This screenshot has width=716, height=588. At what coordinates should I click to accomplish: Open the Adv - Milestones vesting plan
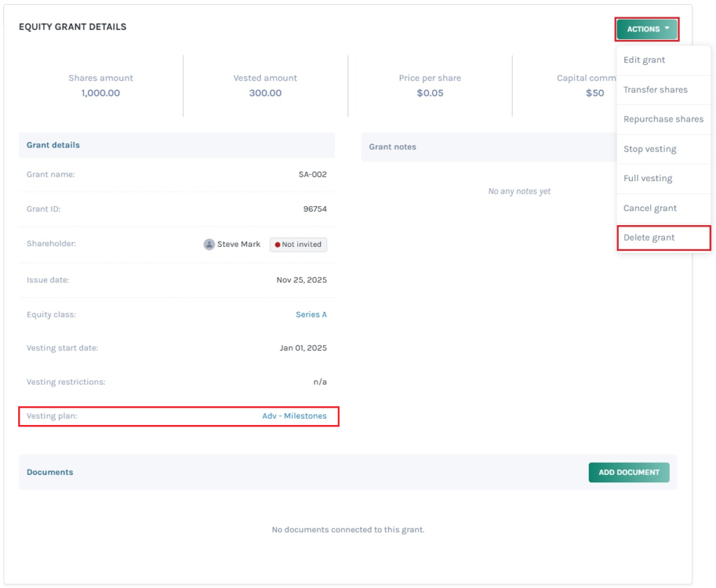point(294,416)
